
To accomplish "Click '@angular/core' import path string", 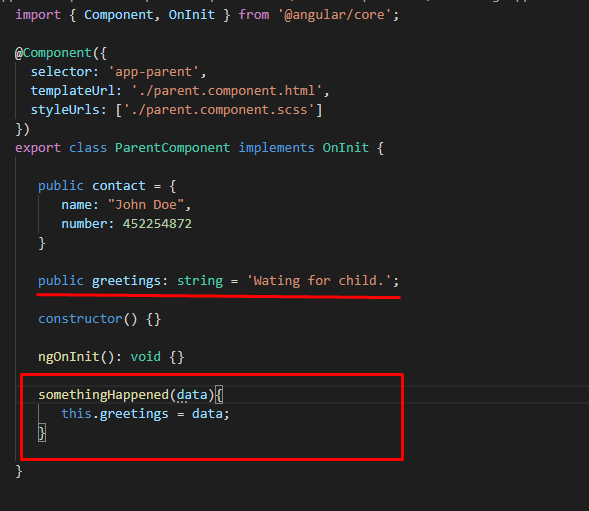I will point(334,15).
